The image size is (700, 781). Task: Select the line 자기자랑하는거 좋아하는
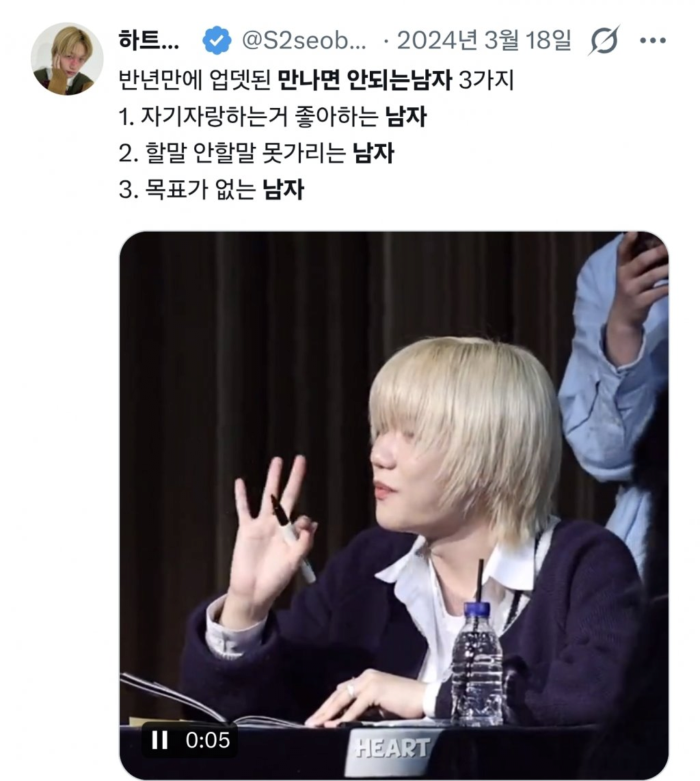260,117
